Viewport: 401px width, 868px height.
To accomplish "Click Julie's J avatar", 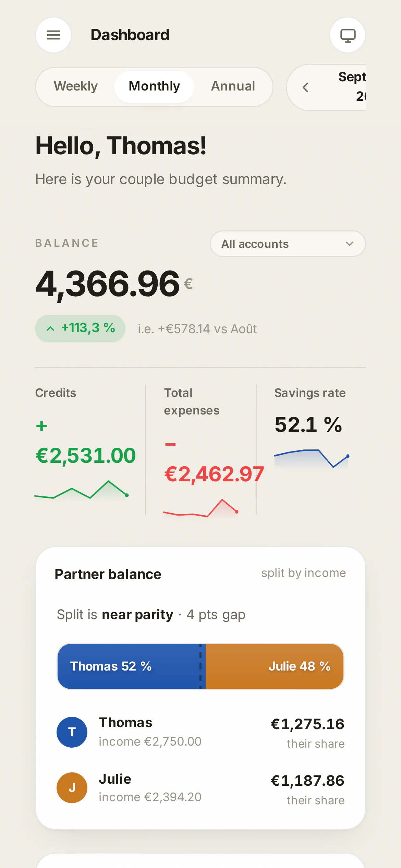I will pyautogui.click(x=72, y=787).
